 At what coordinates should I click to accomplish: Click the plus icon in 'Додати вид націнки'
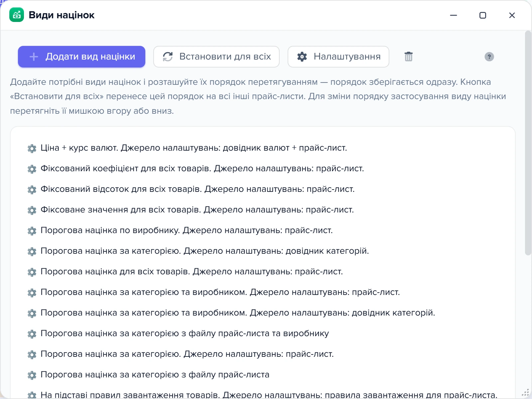(34, 57)
